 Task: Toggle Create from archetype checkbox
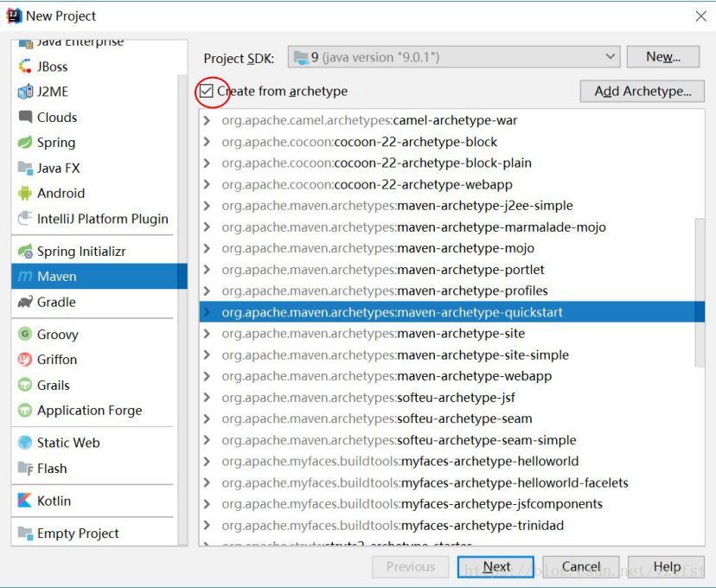click(207, 91)
